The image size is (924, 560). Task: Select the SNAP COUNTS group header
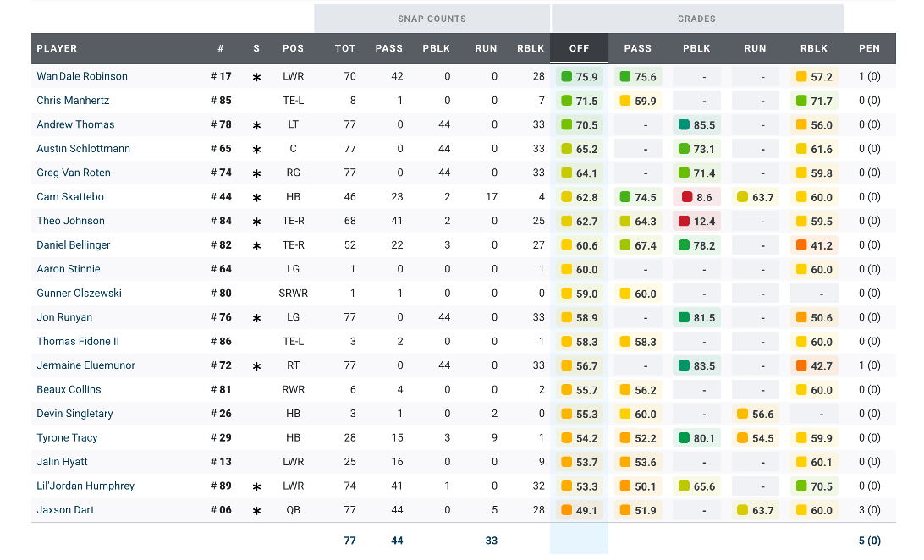click(x=432, y=19)
